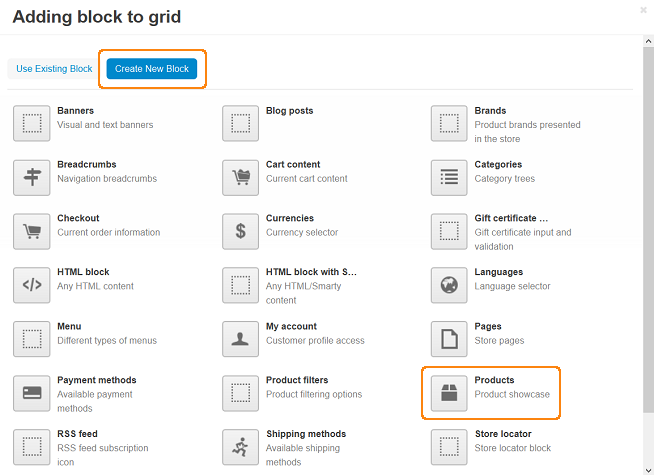Click 'Any HTML content' description
The image size is (654, 475).
(x=95, y=286)
